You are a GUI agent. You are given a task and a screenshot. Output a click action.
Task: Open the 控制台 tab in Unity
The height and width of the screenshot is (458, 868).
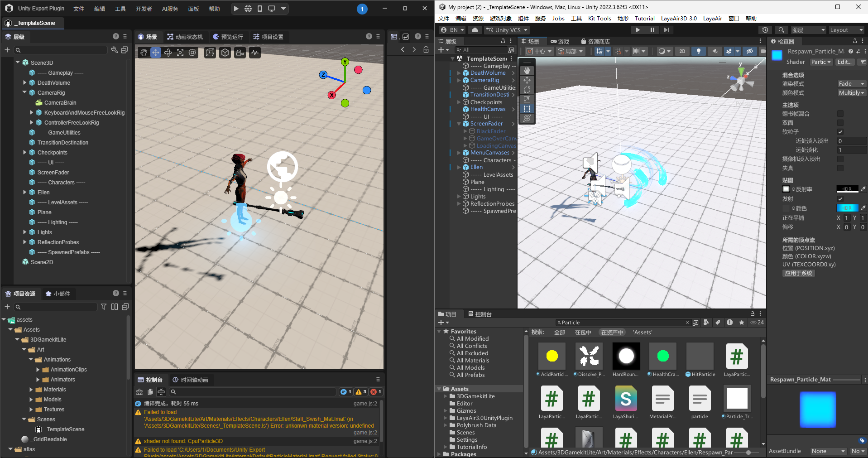(x=480, y=314)
